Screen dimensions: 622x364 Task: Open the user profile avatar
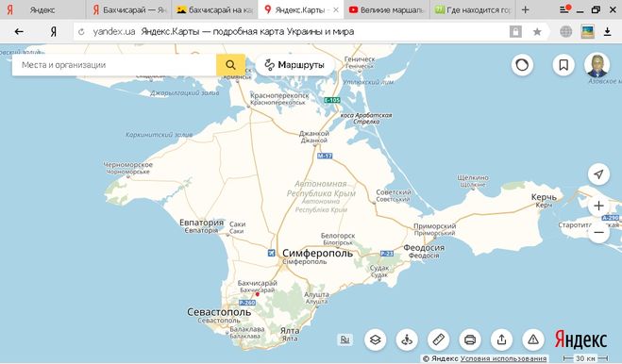[597, 65]
